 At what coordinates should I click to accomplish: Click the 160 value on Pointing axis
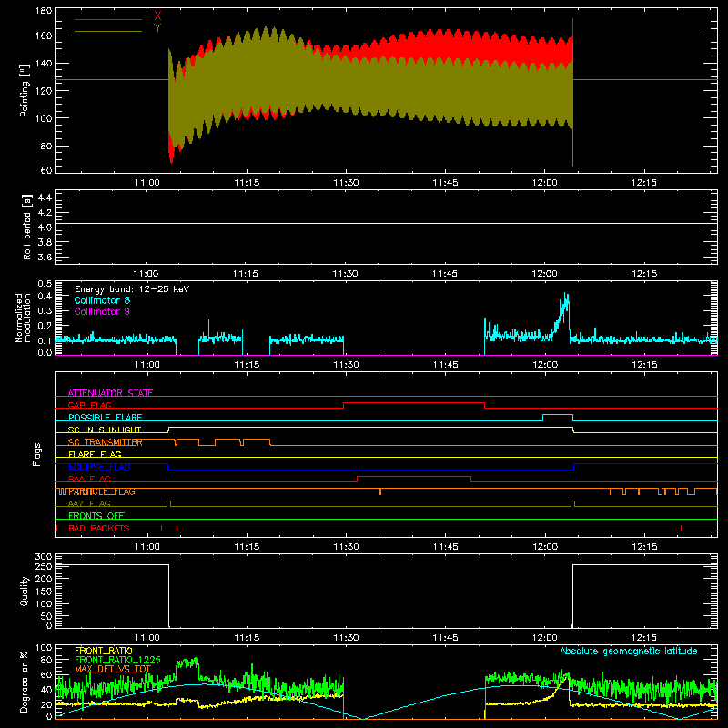point(44,35)
